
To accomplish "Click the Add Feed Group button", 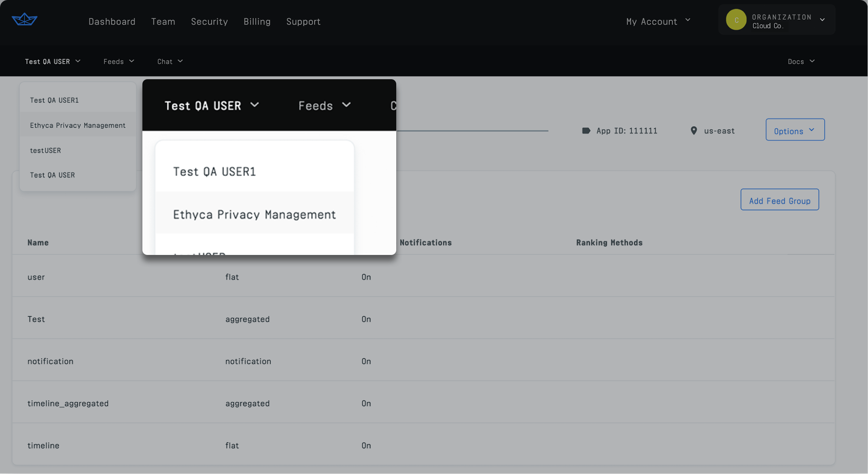I will pos(779,200).
